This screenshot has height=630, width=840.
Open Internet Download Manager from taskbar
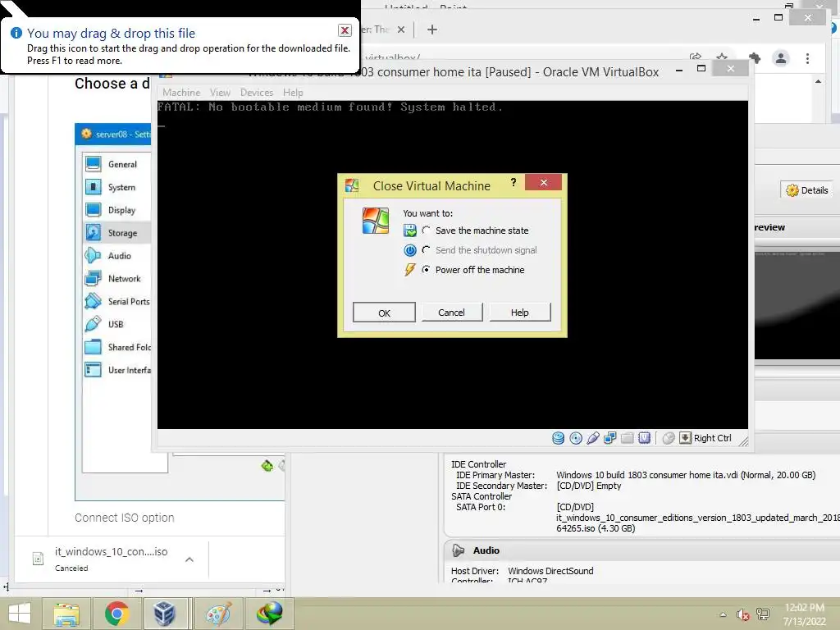pyautogui.click(x=269, y=614)
